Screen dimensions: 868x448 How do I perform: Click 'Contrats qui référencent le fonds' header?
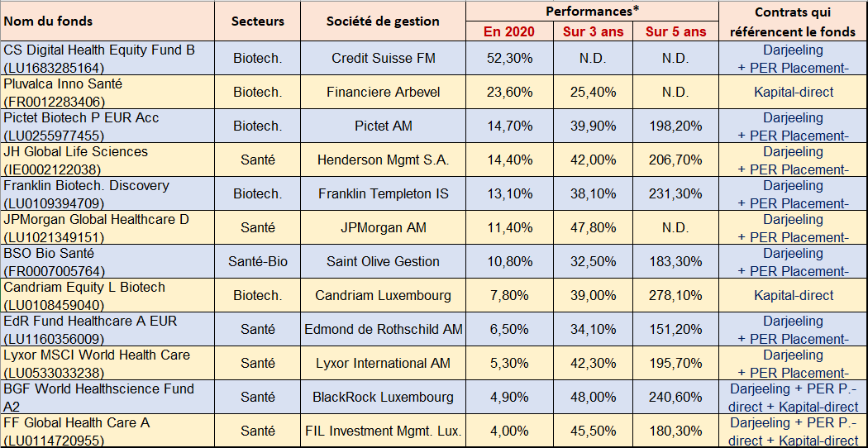[x=793, y=21]
